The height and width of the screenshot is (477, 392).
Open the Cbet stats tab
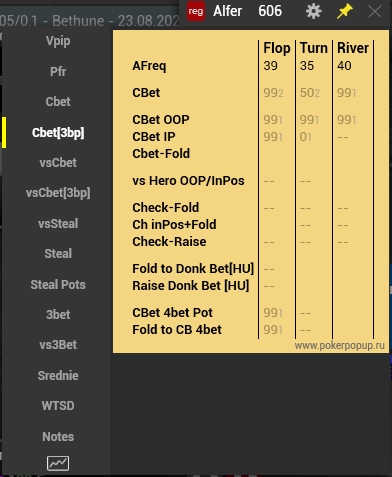[x=58, y=102]
